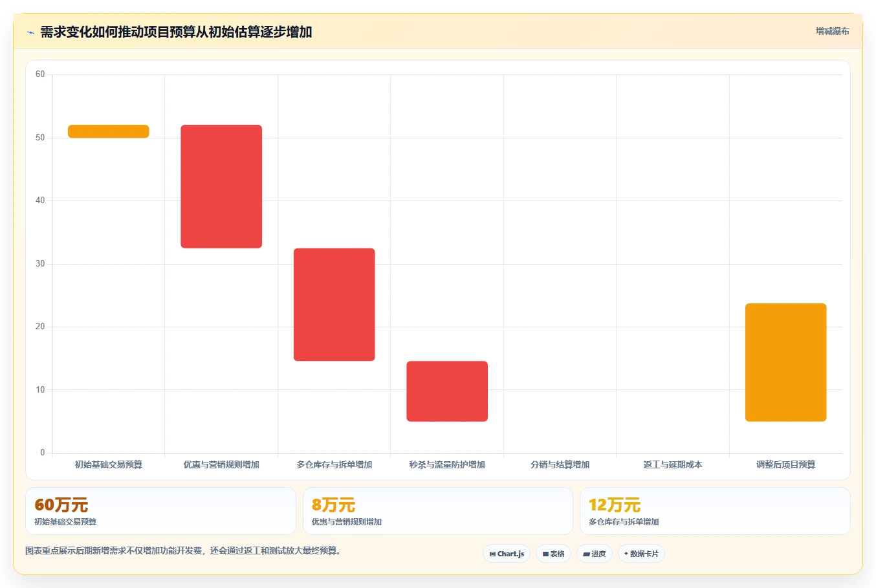This screenshot has height=588, width=876.
Task: Click the 表格 tag pill
Action: pyautogui.click(x=553, y=554)
